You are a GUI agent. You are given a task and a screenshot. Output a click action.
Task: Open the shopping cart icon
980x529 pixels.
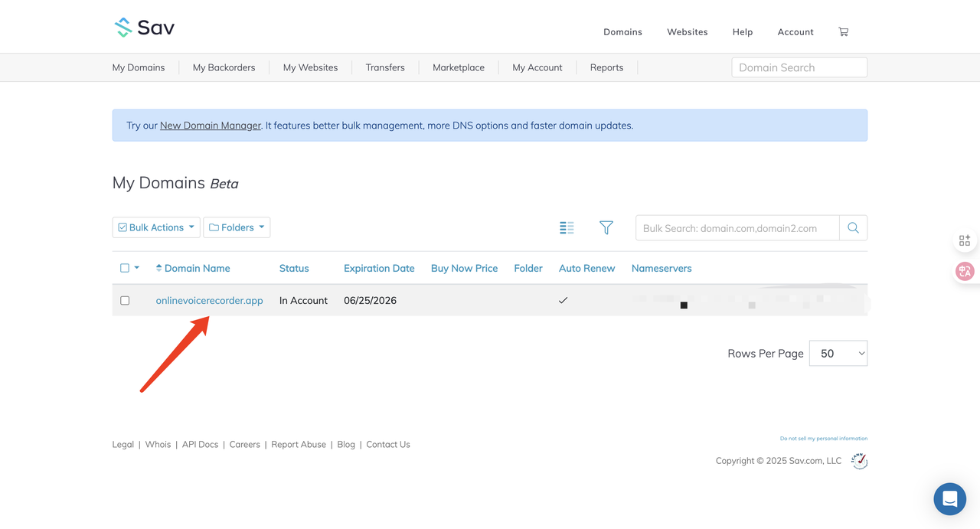pyautogui.click(x=843, y=31)
